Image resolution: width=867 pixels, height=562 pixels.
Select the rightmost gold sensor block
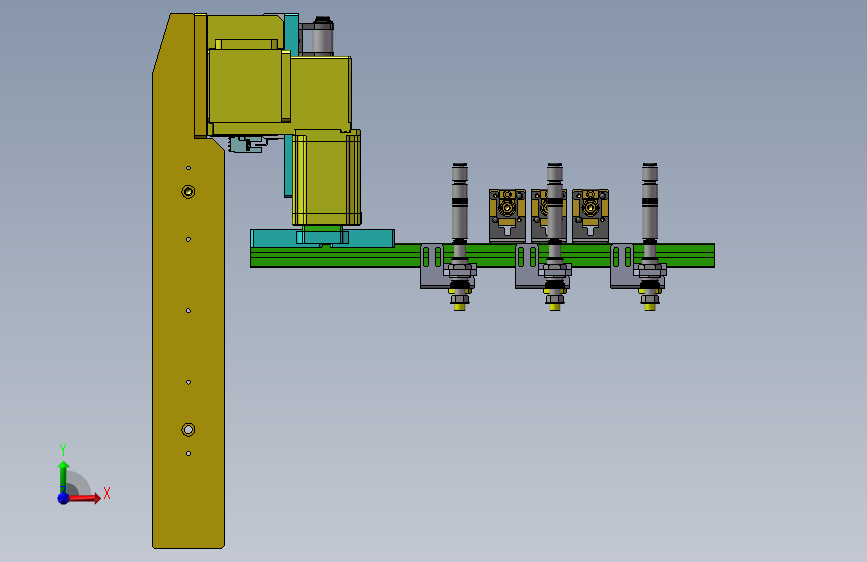(x=591, y=216)
